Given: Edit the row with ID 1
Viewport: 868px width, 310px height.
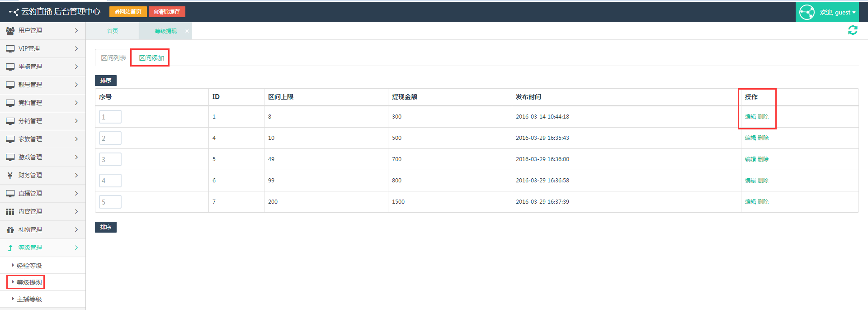Looking at the screenshot, I should click(750, 117).
